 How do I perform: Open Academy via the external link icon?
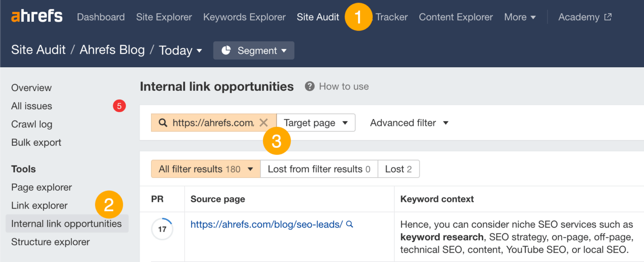[608, 17]
